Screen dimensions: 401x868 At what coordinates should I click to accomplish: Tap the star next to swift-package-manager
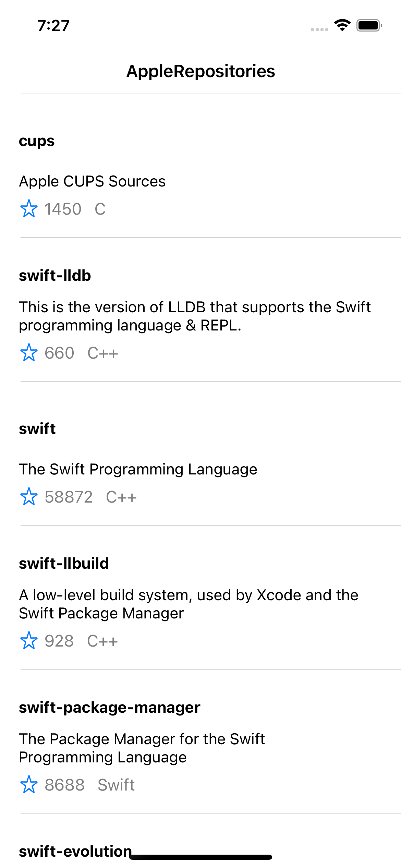pyautogui.click(x=29, y=785)
